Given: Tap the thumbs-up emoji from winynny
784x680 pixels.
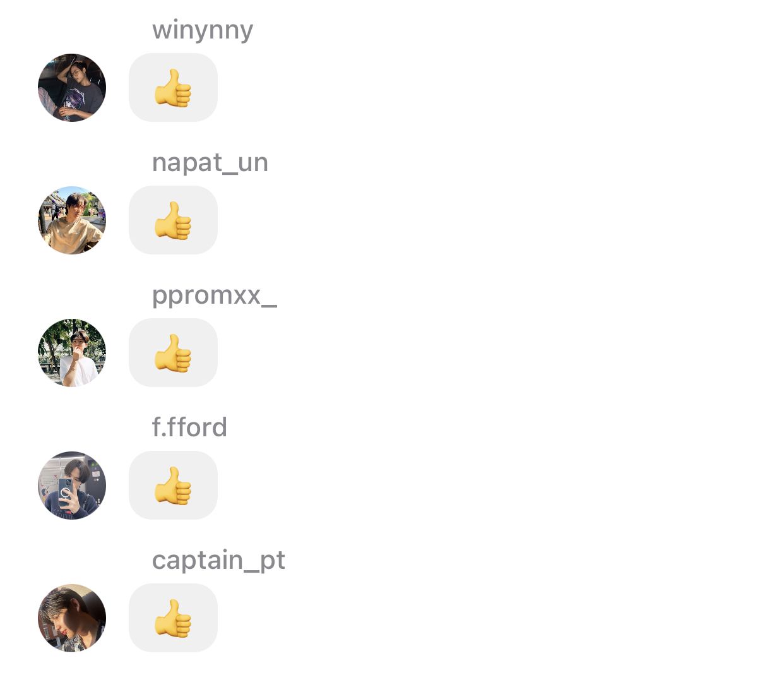Looking at the screenshot, I should click(173, 88).
